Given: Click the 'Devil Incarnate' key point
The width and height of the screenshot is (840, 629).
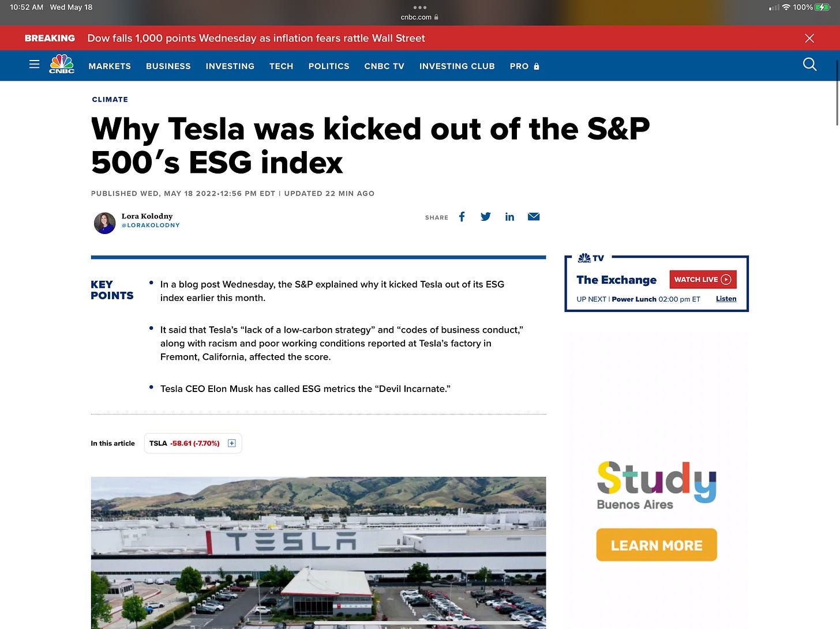Looking at the screenshot, I should [305, 389].
